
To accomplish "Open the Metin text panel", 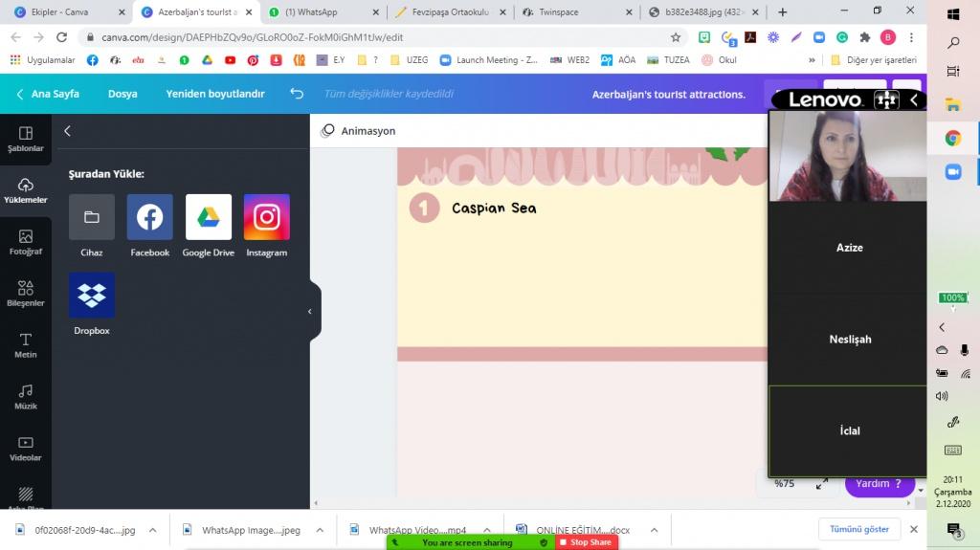I will 26,345.
